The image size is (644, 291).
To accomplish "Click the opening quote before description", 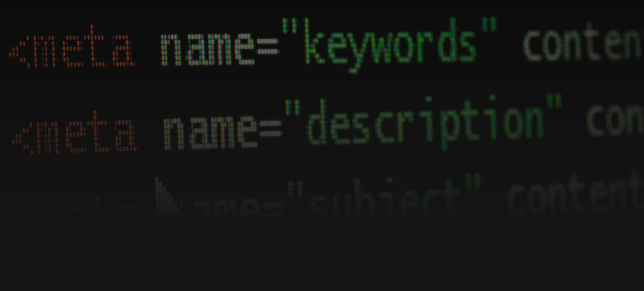I will pos(292,107).
